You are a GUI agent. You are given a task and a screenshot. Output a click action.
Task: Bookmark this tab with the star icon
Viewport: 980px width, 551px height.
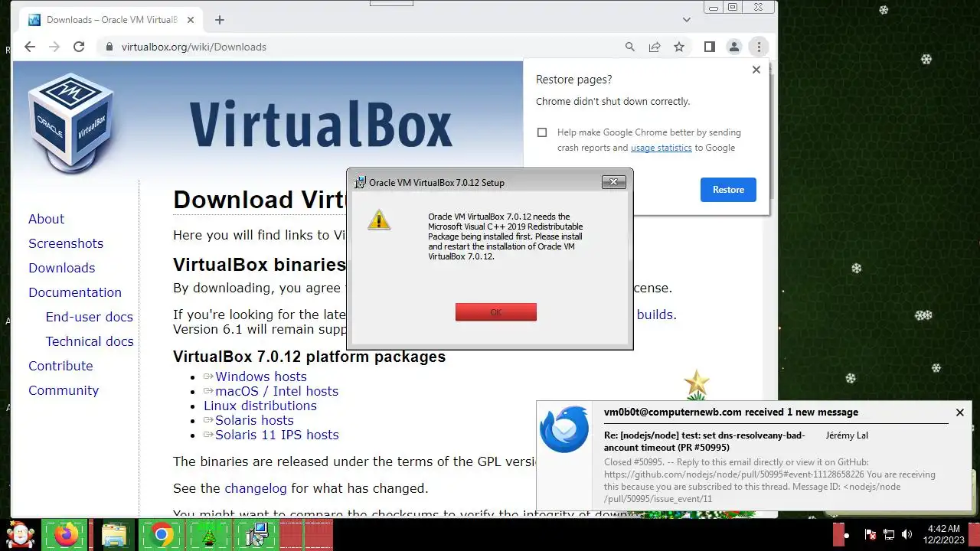[x=679, y=47]
